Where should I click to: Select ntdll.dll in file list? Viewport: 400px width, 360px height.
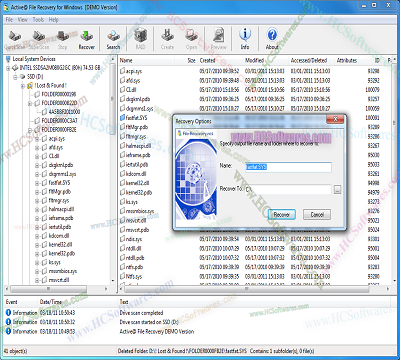point(133,248)
